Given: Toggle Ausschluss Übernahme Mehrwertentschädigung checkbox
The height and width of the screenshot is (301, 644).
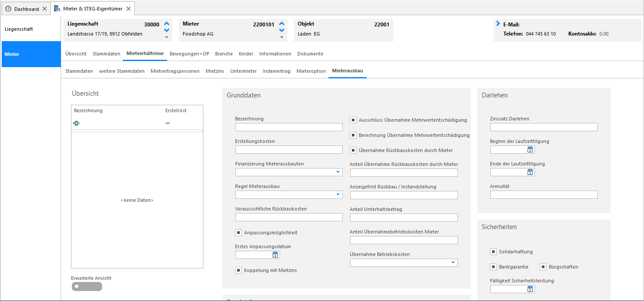Looking at the screenshot, I should [353, 120].
